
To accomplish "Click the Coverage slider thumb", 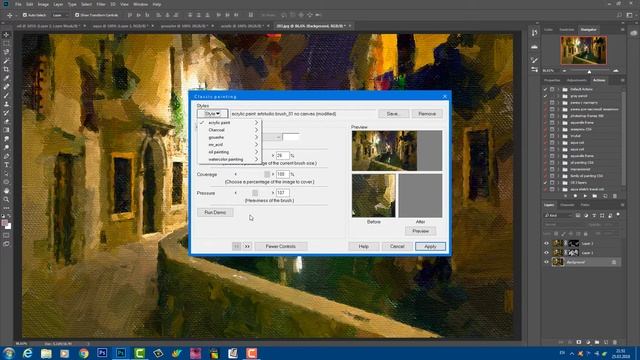I will [267, 174].
